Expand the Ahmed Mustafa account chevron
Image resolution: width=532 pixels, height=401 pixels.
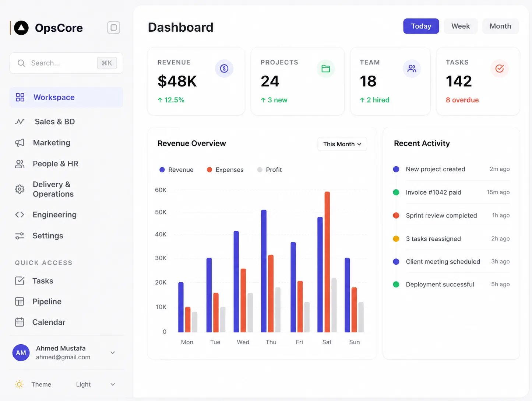[113, 353]
